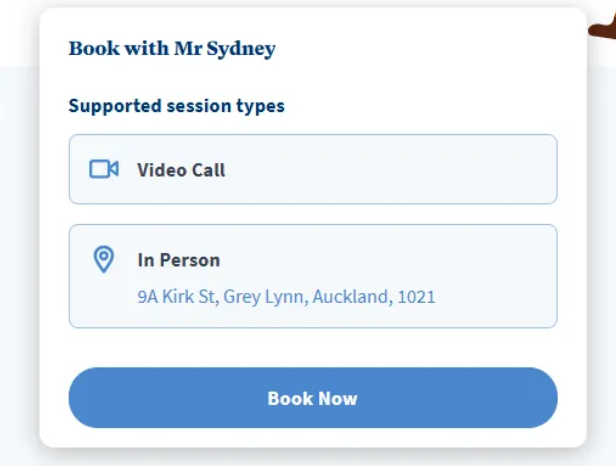
Task: Click empty space right of In Person label
Action: tap(400, 260)
